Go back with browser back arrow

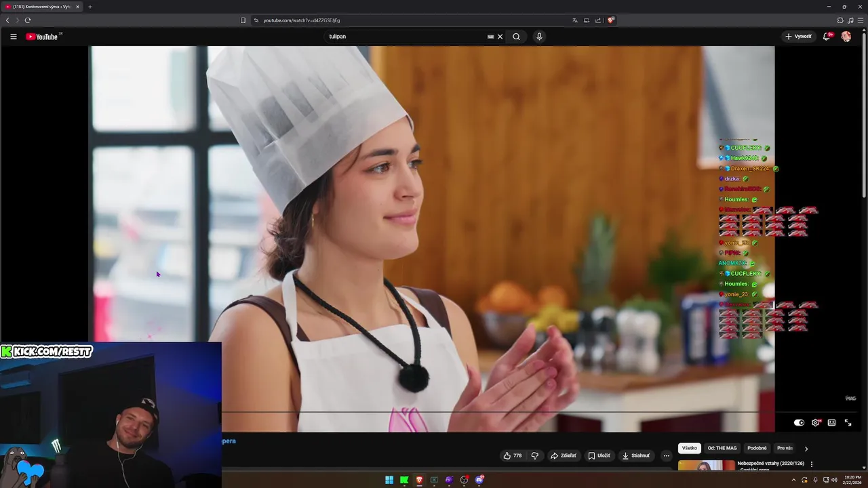click(7, 20)
